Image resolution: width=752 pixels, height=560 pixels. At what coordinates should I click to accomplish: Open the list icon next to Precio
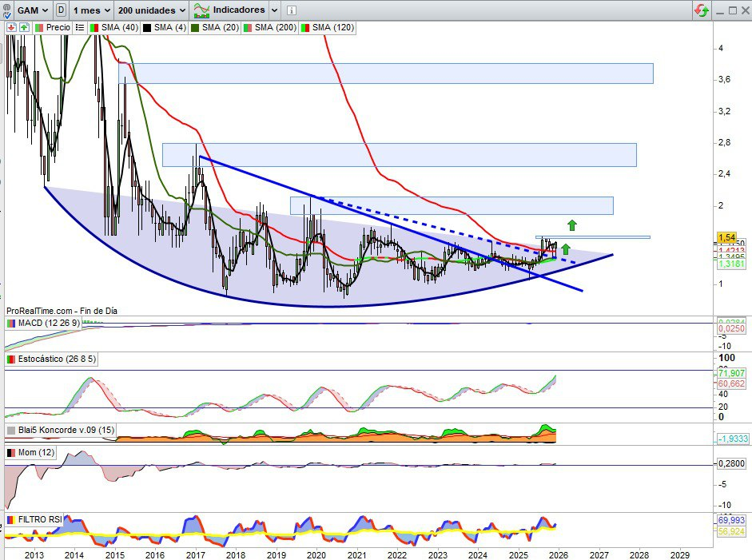(80, 27)
